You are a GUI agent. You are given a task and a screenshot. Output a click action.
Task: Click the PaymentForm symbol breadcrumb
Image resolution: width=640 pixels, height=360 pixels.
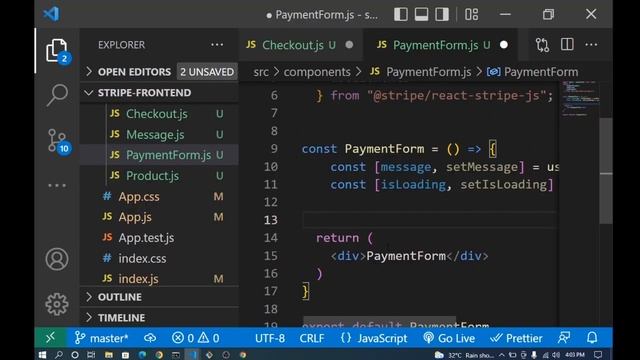[533, 72]
